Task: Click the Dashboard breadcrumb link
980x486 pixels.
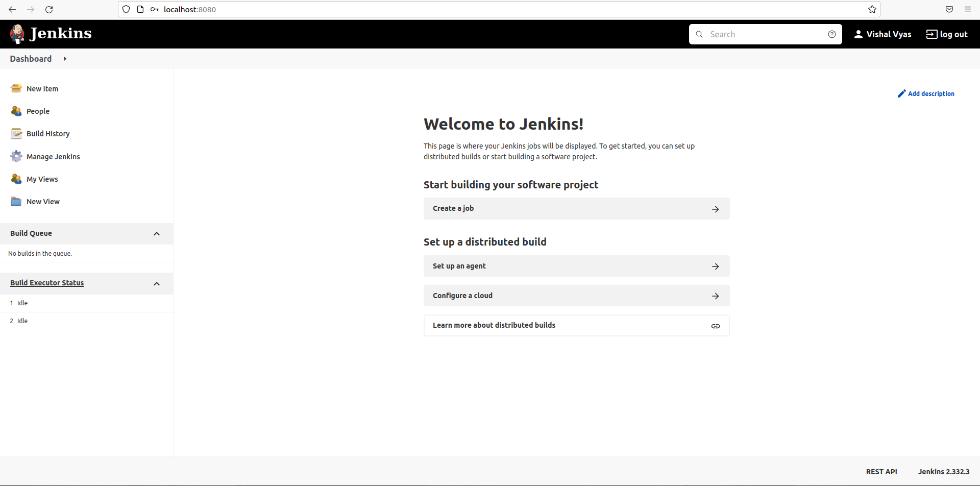Action: tap(31, 59)
